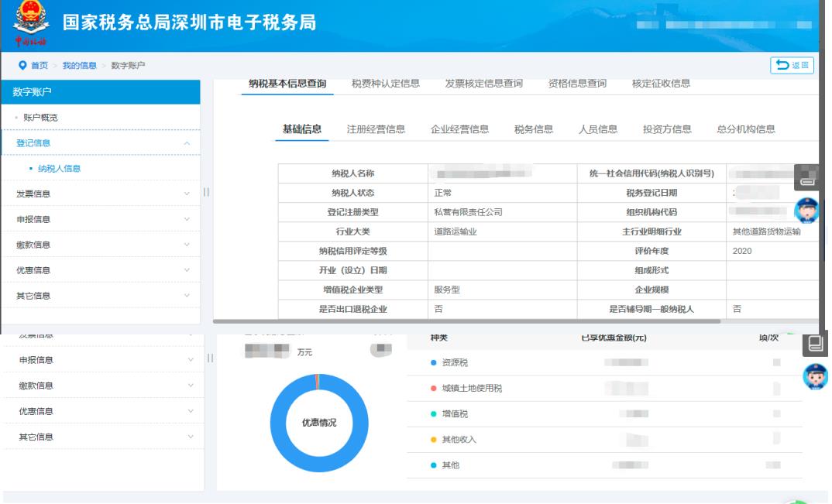Viewport: 832px width, 504px height.
Task: Open the floating book icon beside 项/次 column
Action: point(814,345)
